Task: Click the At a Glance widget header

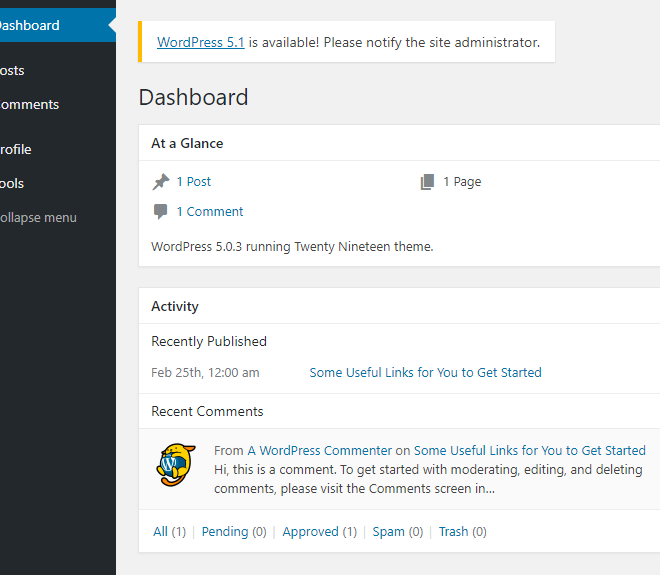Action: pos(399,143)
